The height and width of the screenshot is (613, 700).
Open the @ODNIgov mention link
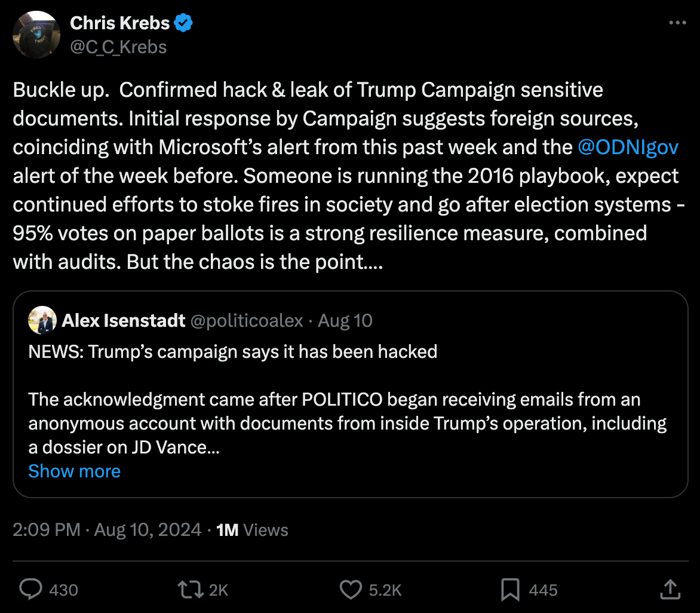pyautogui.click(x=630, y=147)
